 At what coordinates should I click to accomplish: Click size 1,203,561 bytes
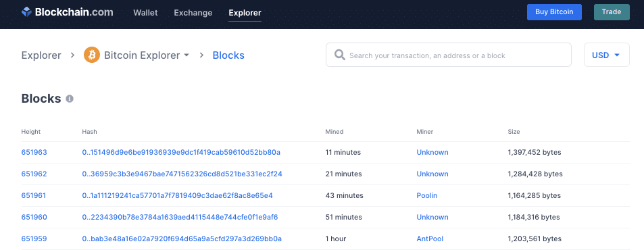pos(535,239)
